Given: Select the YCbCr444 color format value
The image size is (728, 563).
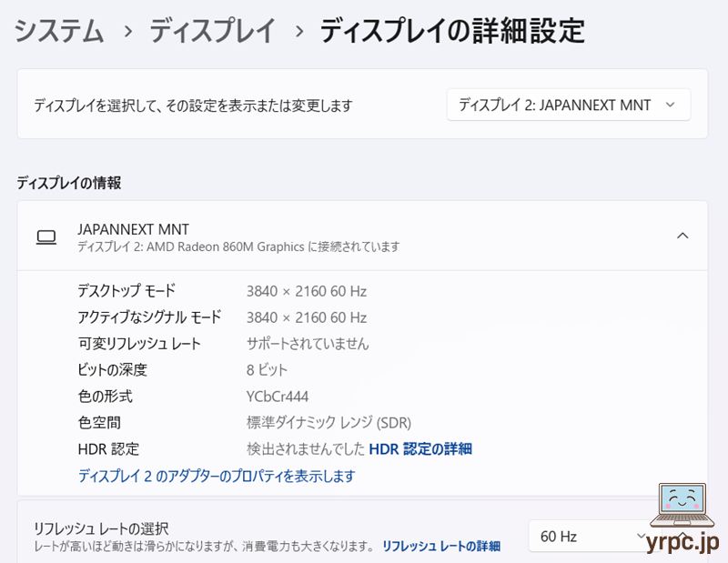Looking at the screenshot, I should pyautogui.click(x=278, y=397).
